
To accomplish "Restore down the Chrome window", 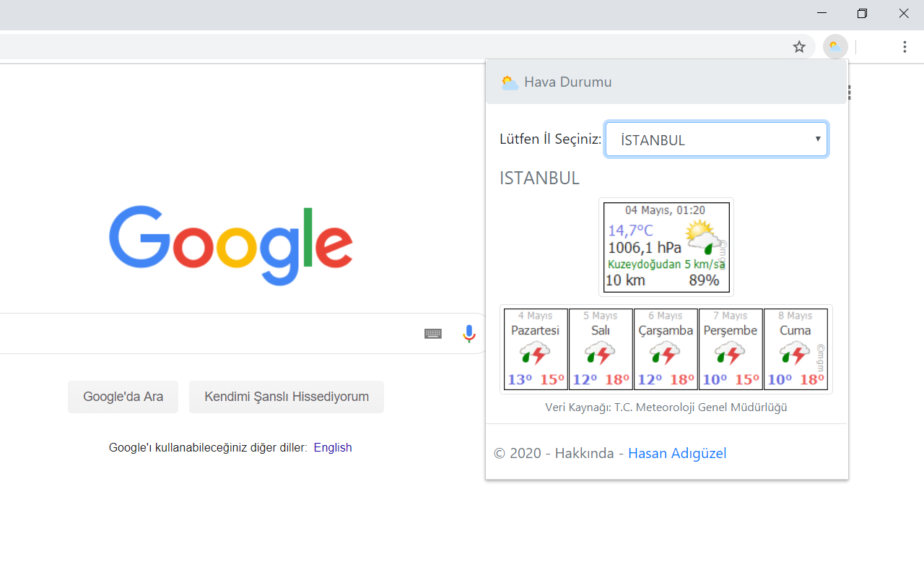I will tap(862, 14).
